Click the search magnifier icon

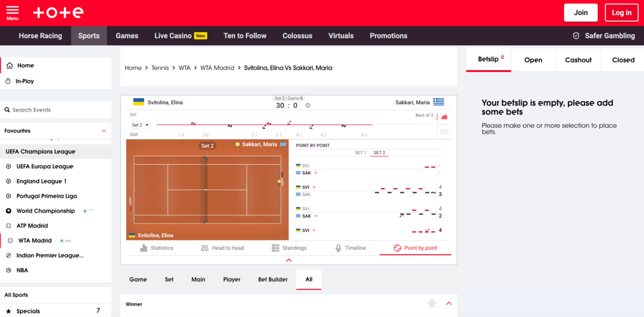point(8,110)
